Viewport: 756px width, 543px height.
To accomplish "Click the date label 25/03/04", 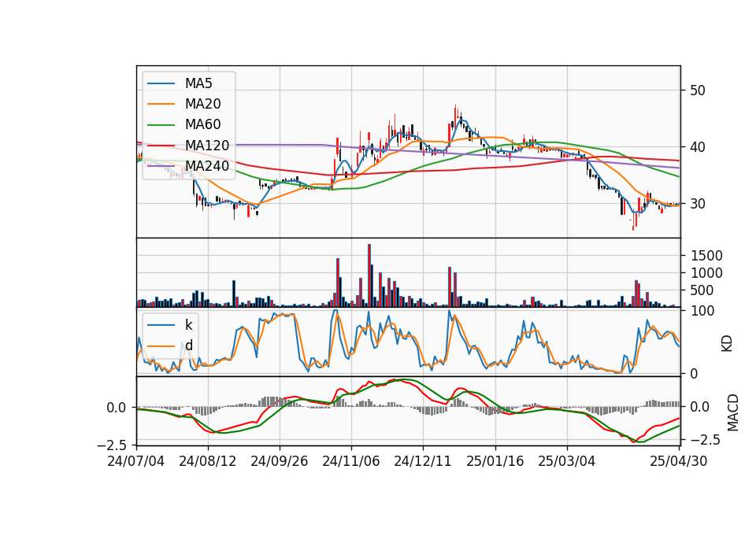I will coord(566,462).
